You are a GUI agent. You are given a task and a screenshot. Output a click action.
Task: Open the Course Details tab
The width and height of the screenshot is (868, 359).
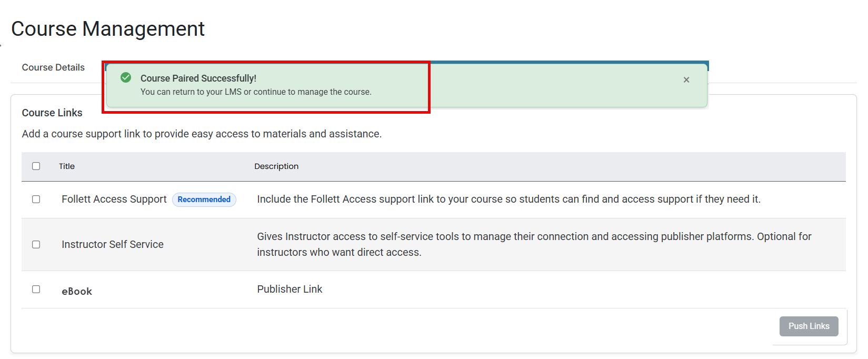(x=53, y=67)
